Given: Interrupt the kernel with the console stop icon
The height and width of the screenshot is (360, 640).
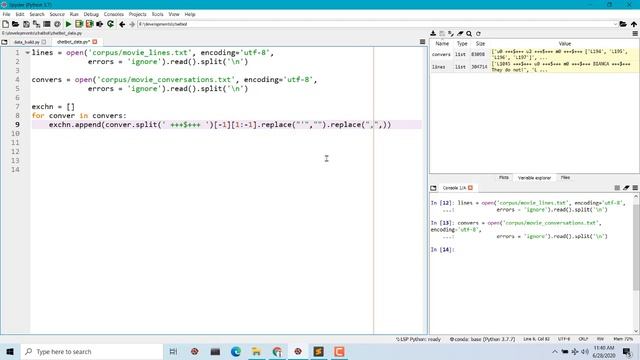Looking at the screenshot, I should point(617,188).
